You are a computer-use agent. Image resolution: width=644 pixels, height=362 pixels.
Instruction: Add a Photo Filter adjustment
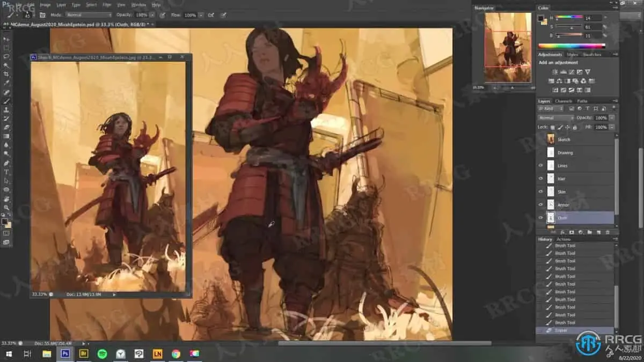pyautogui.click(x=575, y=81)
